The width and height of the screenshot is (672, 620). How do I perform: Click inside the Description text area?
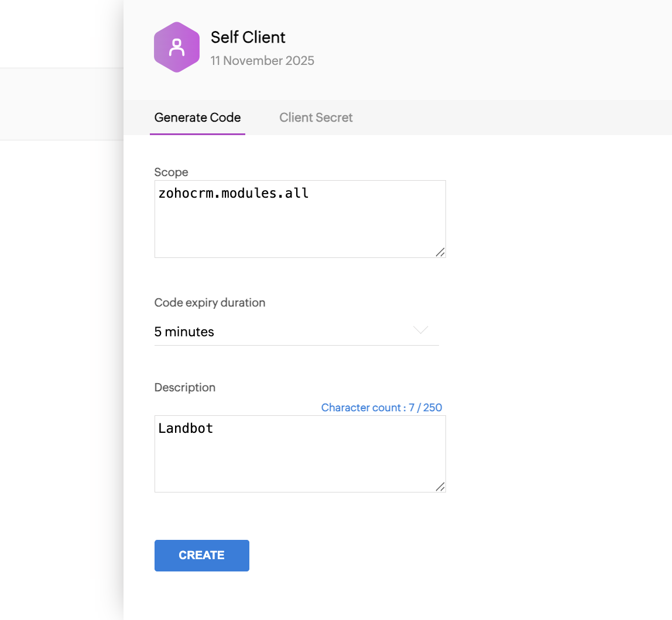coord(300,454)
